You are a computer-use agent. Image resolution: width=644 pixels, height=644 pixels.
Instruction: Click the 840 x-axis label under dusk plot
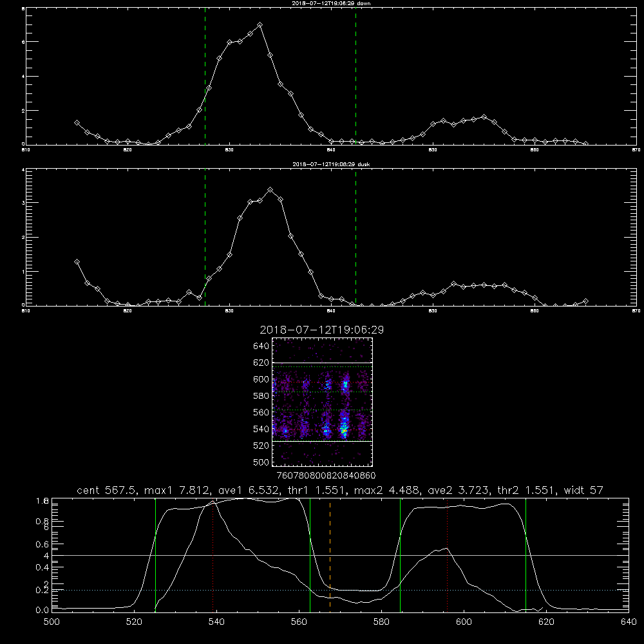[x=331, y=311]
